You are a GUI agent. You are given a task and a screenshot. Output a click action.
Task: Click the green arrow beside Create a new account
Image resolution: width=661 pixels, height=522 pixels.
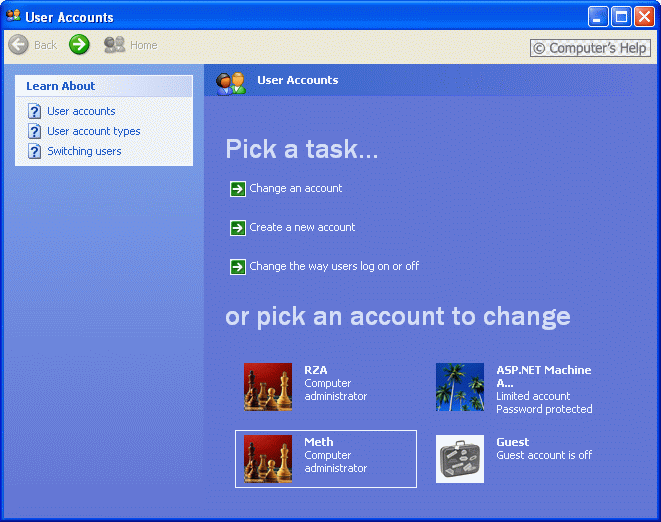tap(238, 228)
